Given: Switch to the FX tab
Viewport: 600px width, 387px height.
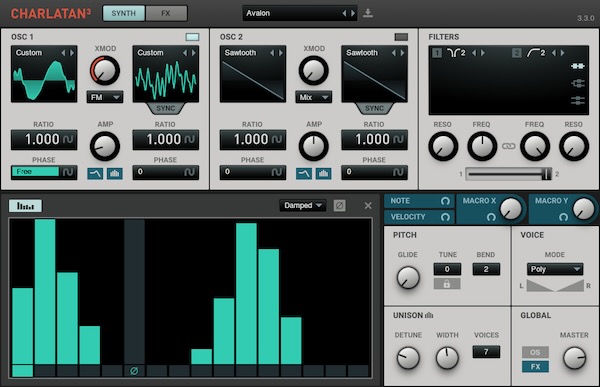Looking at the screenshot, I should tap(166, 13).
